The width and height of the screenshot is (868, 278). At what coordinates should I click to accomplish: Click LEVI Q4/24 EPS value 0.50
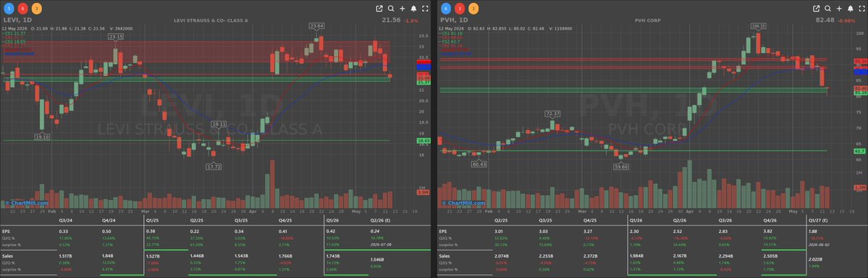point(106,231)
